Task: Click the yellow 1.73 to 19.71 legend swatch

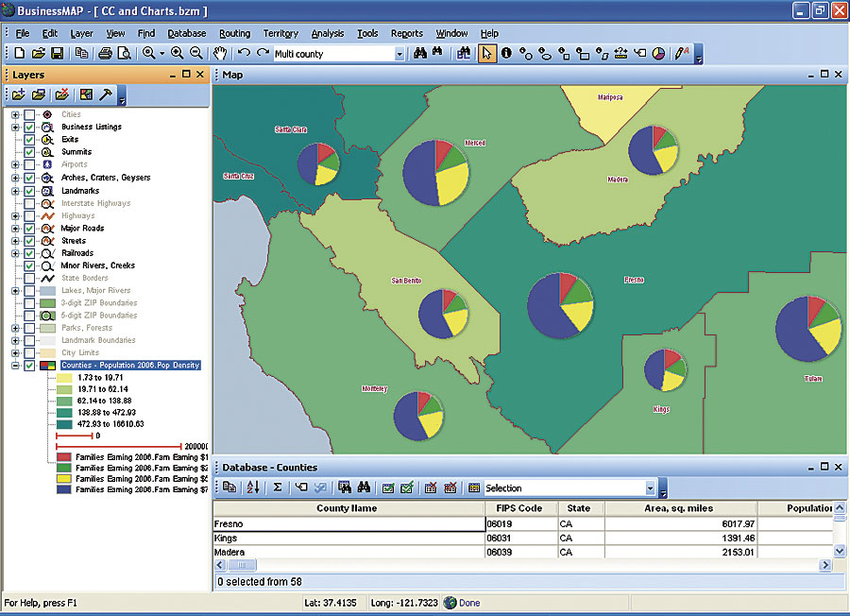Action: 64,377
